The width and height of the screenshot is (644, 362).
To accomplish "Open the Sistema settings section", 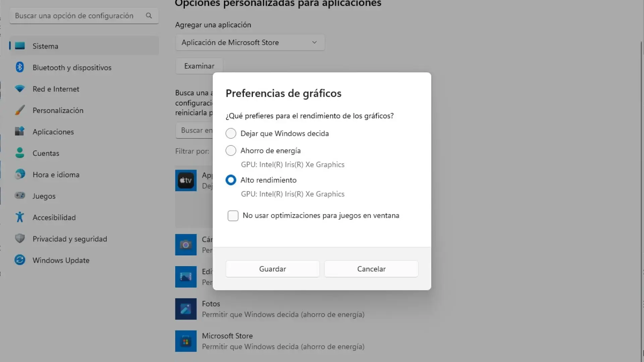I will [45, 46].
